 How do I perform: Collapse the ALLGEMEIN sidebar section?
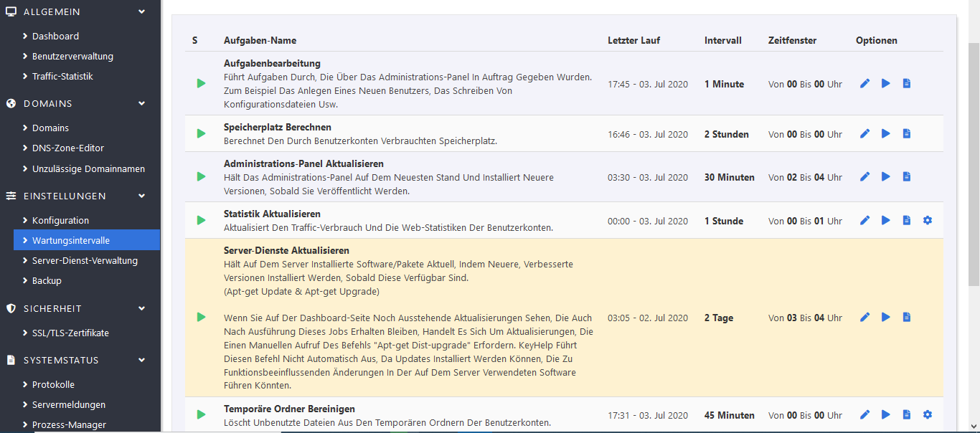pos(141,12)
